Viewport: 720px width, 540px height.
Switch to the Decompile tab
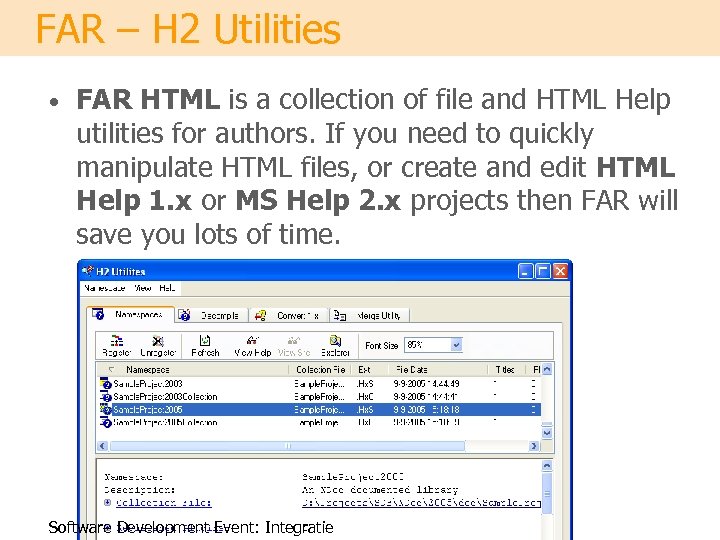pyautogui.click(x=212, y=315)
